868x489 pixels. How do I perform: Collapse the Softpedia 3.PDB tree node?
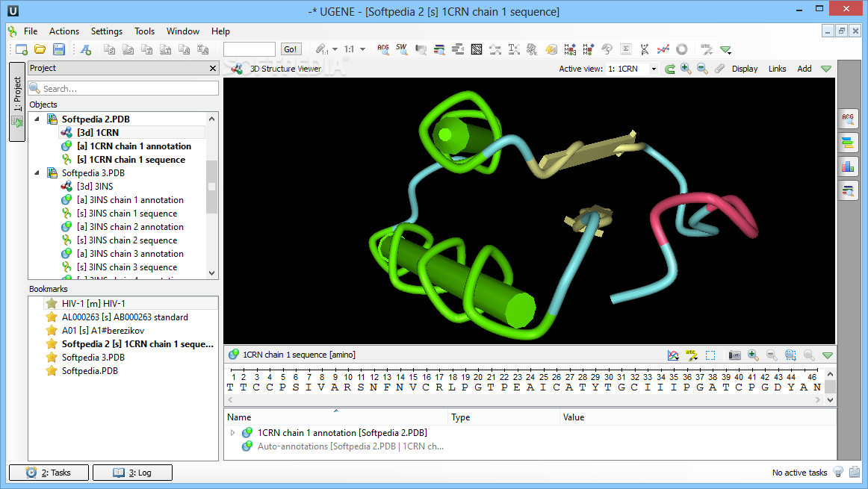click(x=37, y=172)
